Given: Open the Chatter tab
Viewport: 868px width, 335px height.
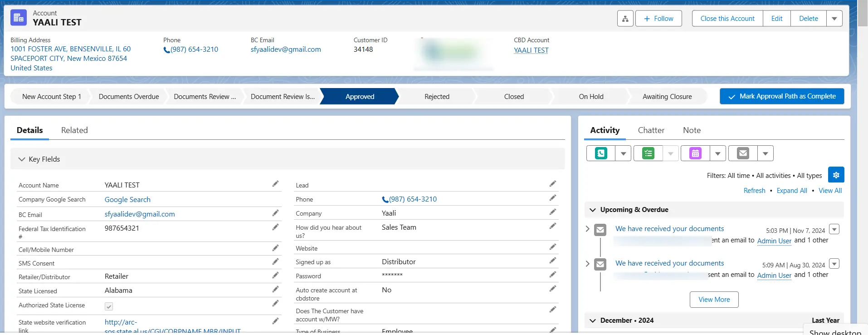Looking at the screenshot, I should click(651, 130).
